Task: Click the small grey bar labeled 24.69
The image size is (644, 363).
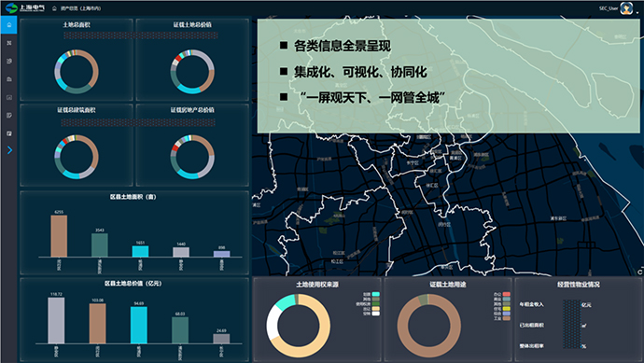Action: (x=221, y=339)
